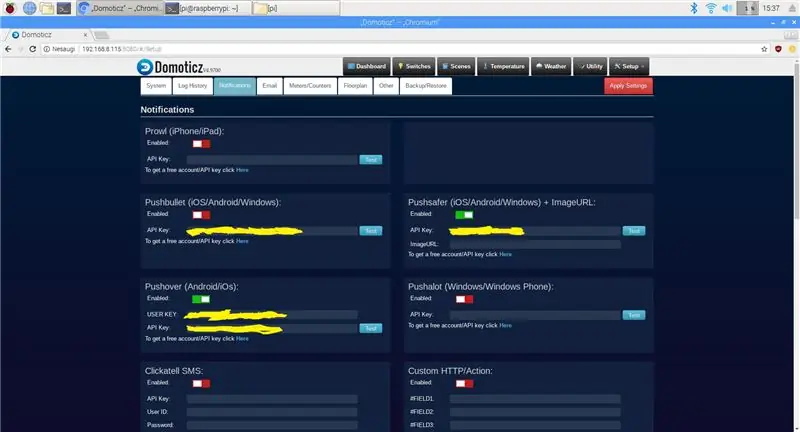800x432 pixels.
Task: Focus the Pushalot API Key field
Action: click(535, 315)
